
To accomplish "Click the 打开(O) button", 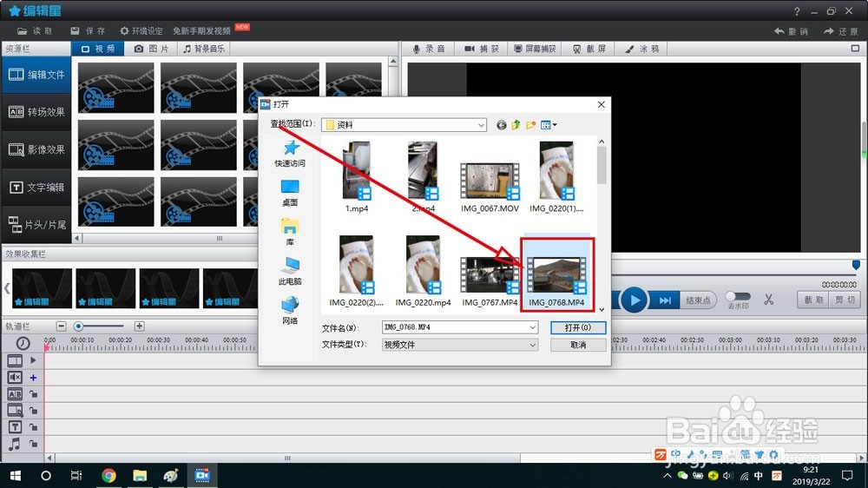I will click(x=578, y=327).
